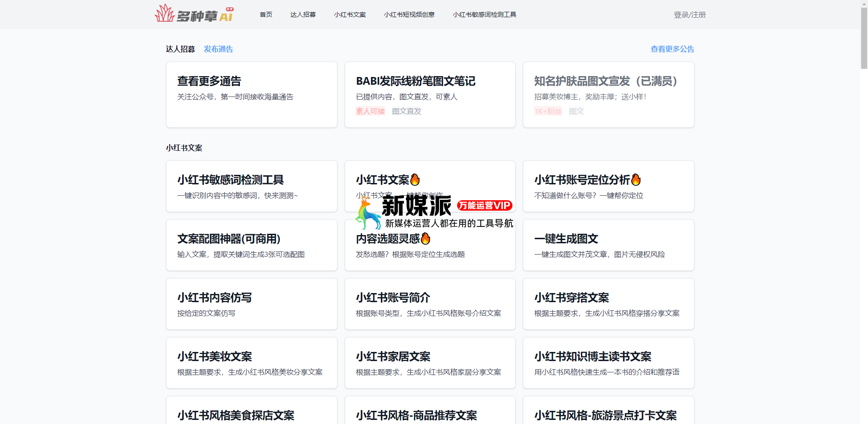
Task: Open the 小红书穿搭文案 card
Action: pyautogui.click(x=609, y=304)
